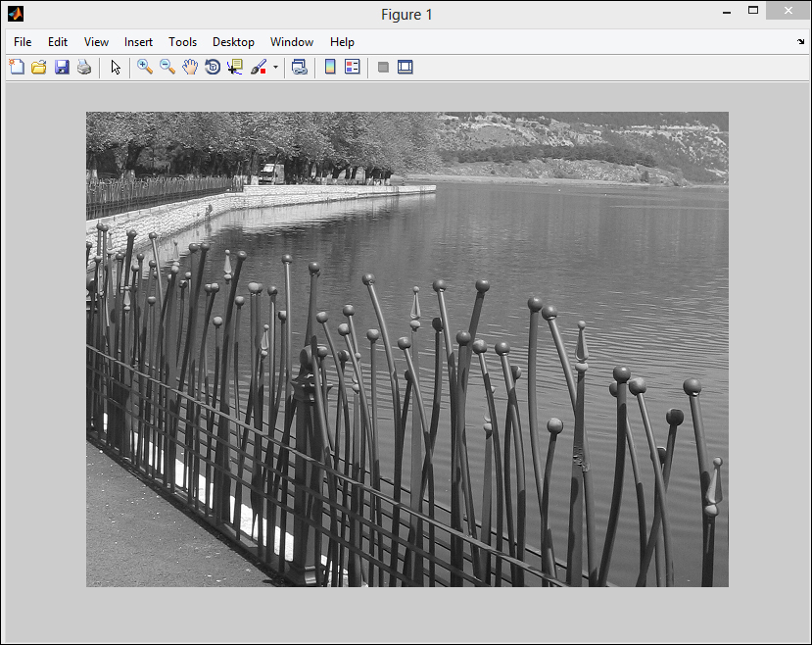Open the Help menu
The height and width of the screenshot is (645, 812).
click(342, 42)
